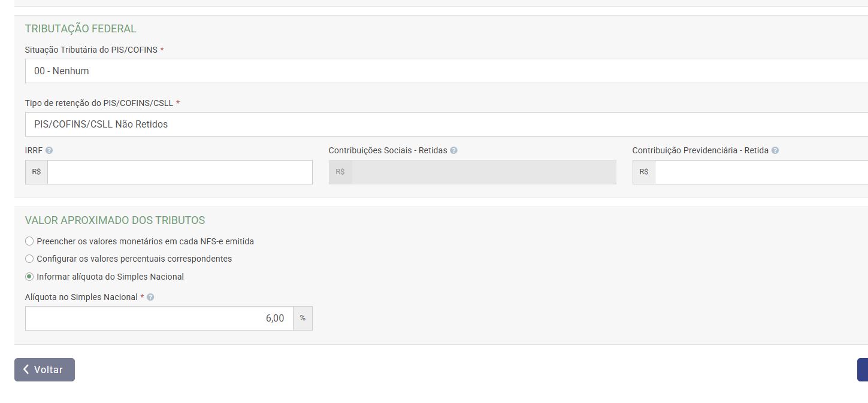Open Situação Tributária do PIS/COFINS dropdown
Screen dimensions: 868x403
pyautogui.click(x=446, y=71)
